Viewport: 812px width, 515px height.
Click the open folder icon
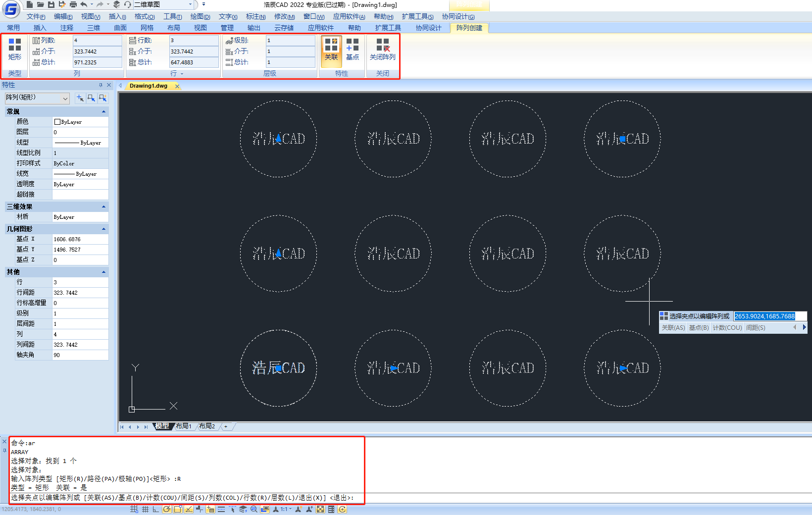pos(41,4)
